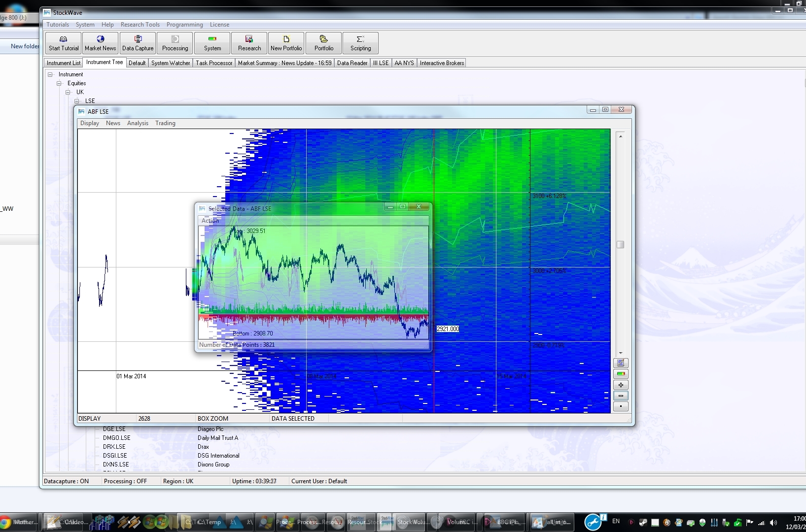Collapse the Equities tree node
The width and height of the screenshot is (806, 532).
tap(59, 83)
